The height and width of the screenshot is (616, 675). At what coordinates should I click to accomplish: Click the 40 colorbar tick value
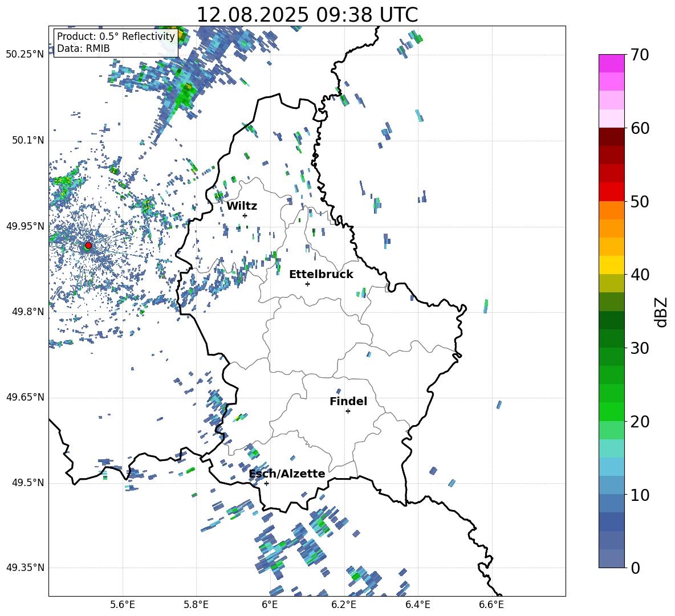click(640, 275)
